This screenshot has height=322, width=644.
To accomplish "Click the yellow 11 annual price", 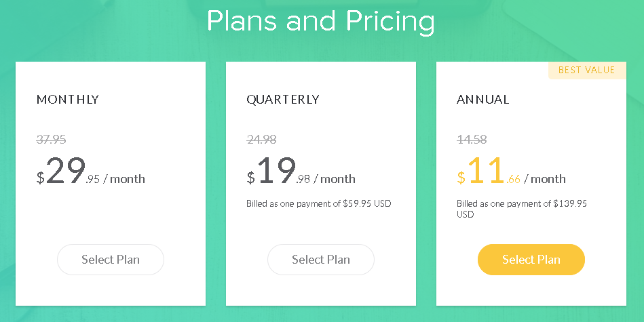I will pos(487,171).
